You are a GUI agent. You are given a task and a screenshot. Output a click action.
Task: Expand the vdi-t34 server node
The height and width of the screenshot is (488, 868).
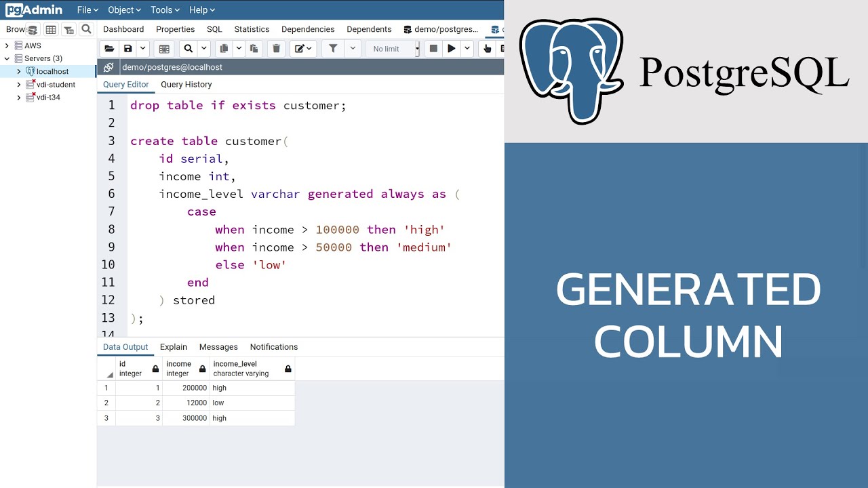(x=19, y=98)
